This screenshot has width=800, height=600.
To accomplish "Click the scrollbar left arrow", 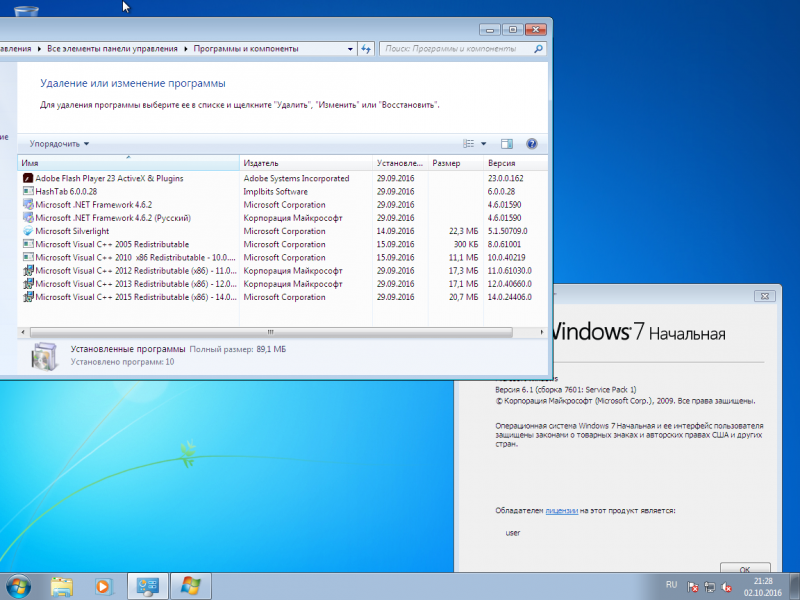I will [x=23, y=332].
